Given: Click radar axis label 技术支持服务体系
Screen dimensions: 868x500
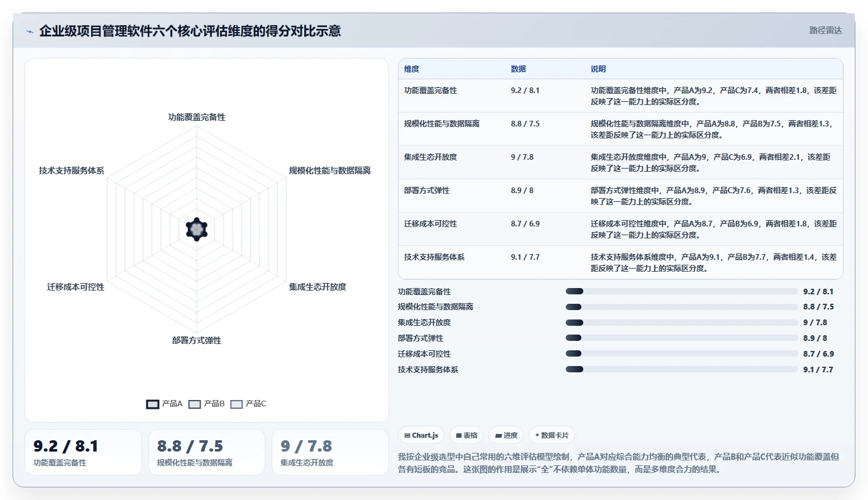Looking at the screenshot, I should (x=72, y=170).
